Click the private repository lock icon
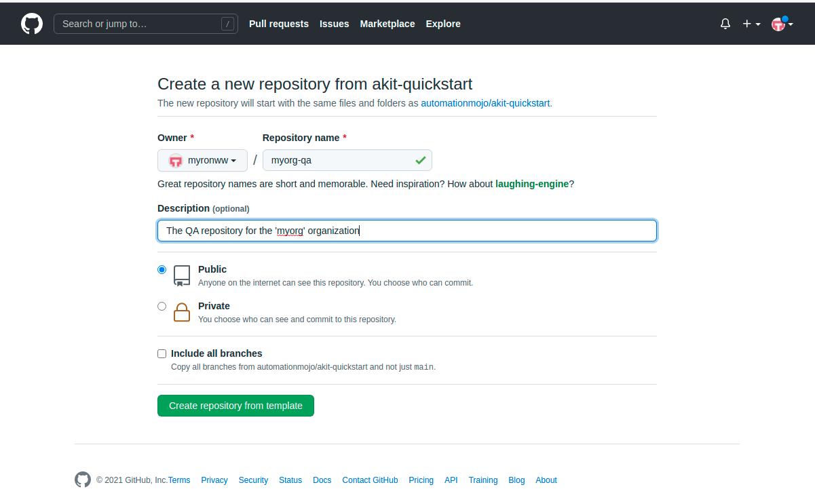 [182, 312]
